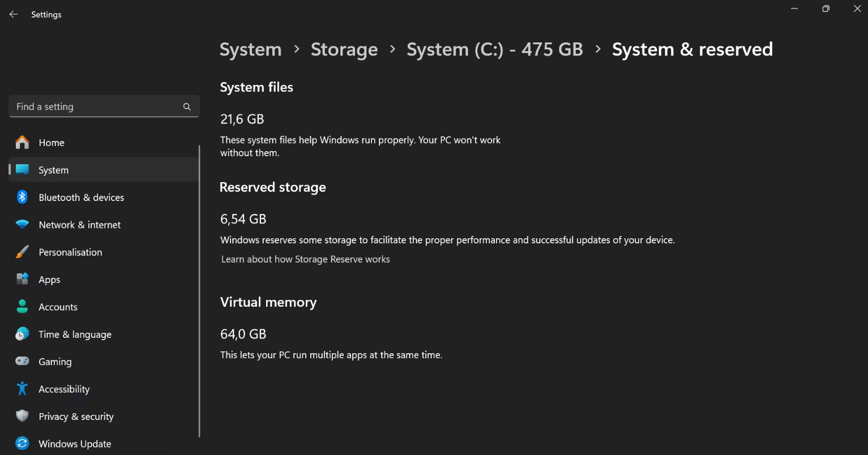Select the Accessibility figure icon
Screen dimensions: 868x455
(x=22, y=389)
